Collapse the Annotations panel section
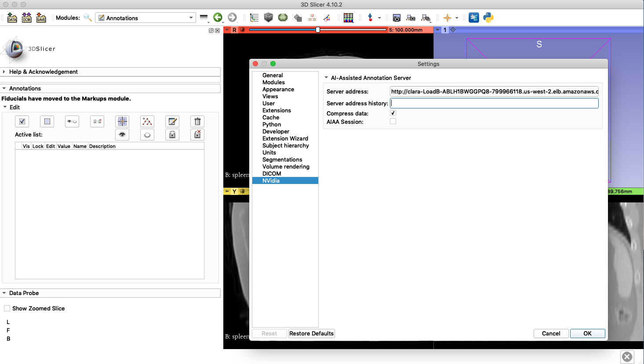The width and height of the screenshot is (644, 364). coord(110,88)
